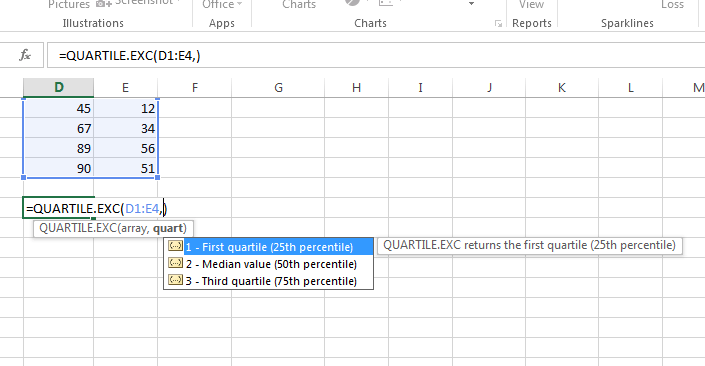Screen dimensions: 705x366
Task: Select column J header
Action: (x=489, y=87)
